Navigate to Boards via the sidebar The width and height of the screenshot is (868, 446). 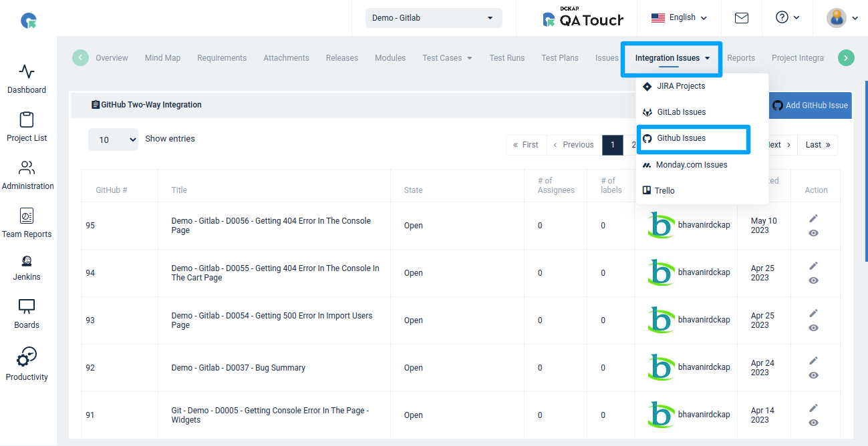point(27,316)
